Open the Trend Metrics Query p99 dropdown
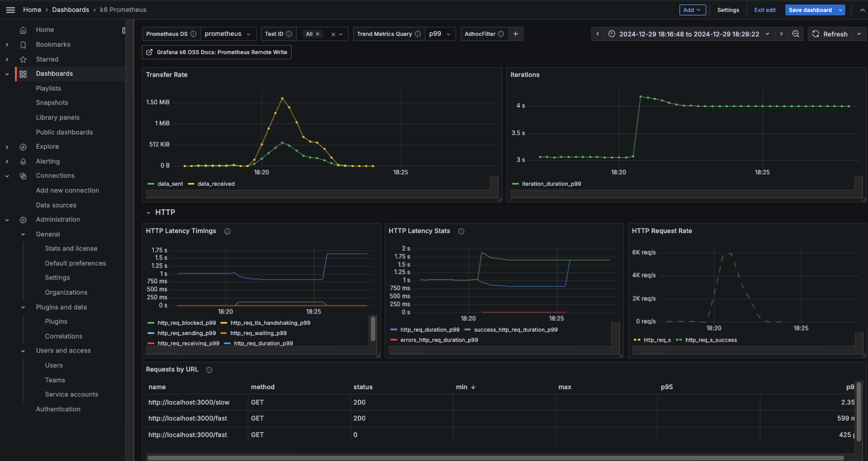The image size is (868, 461). coord(440,34)
